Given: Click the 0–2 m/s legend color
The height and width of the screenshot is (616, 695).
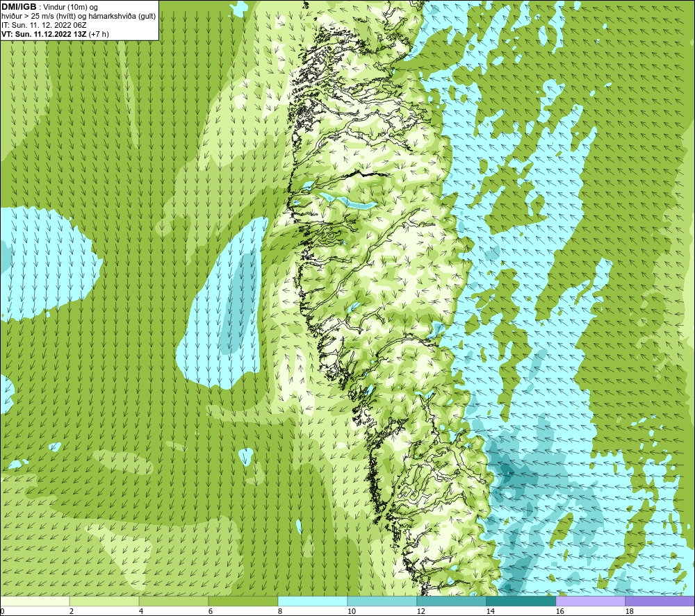Looking at the screenshot, I should click(35, 601).
